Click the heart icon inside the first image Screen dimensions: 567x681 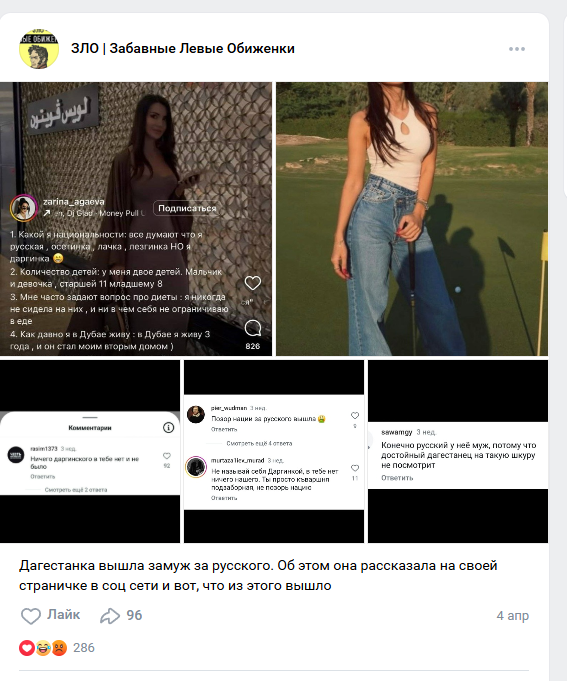253,283
